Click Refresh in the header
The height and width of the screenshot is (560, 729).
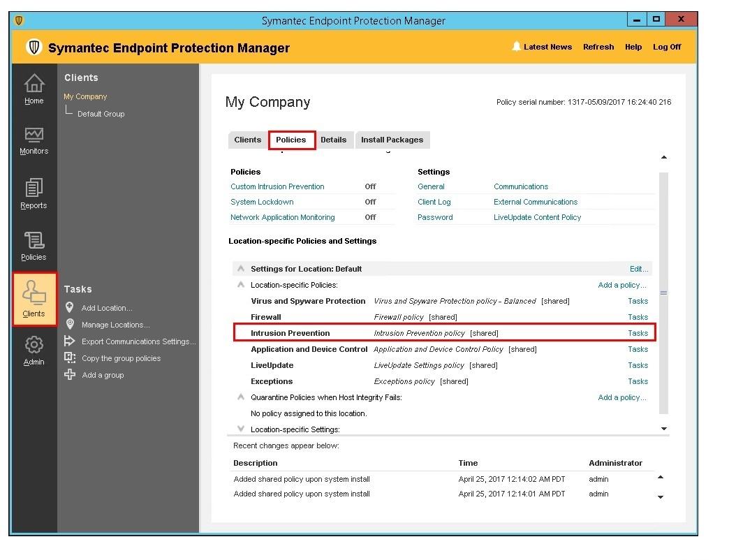click(598, 47)
